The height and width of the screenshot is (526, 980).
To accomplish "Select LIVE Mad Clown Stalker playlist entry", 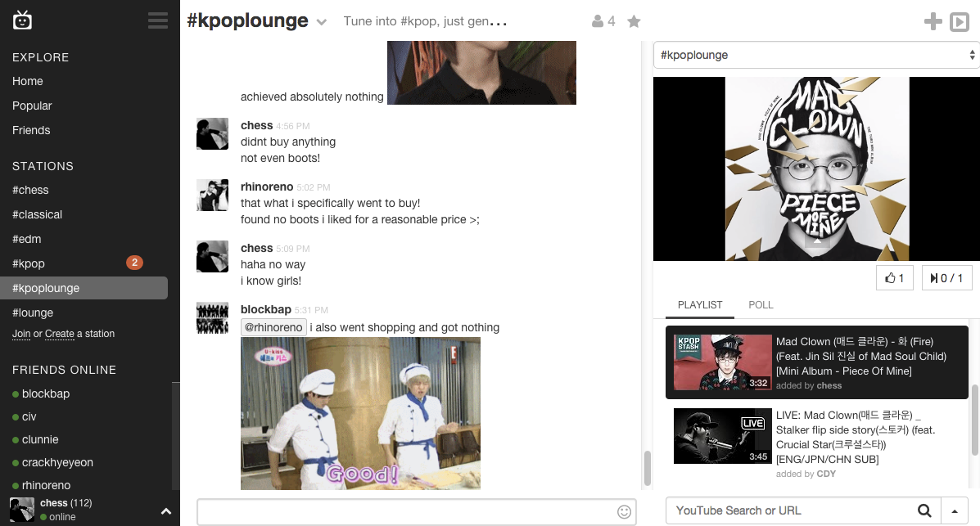I will click(817, 443).
